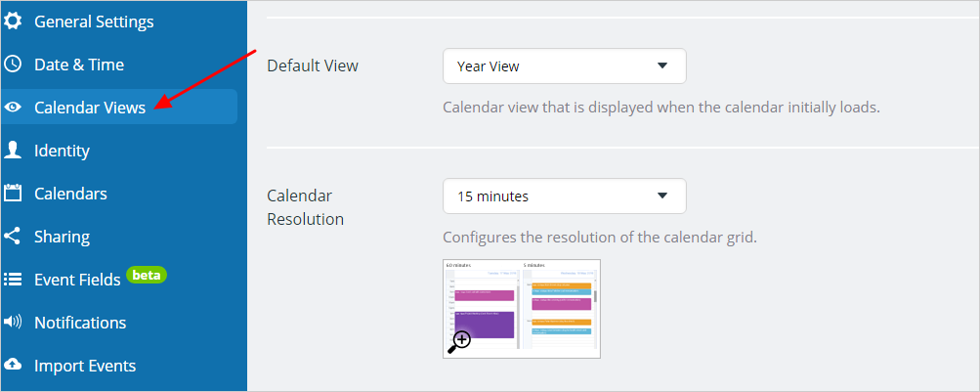
Task: Click the Event Fields list icon
Action: (13, 279)
